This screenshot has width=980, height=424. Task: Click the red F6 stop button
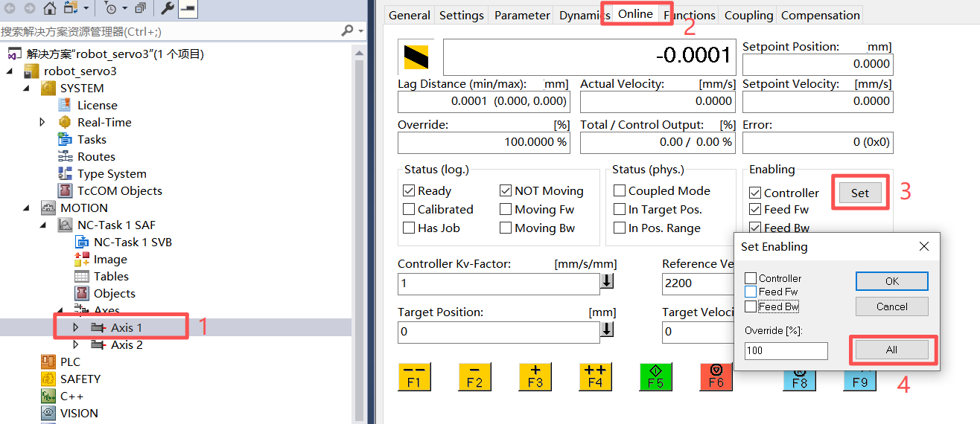tap(715, 377)
